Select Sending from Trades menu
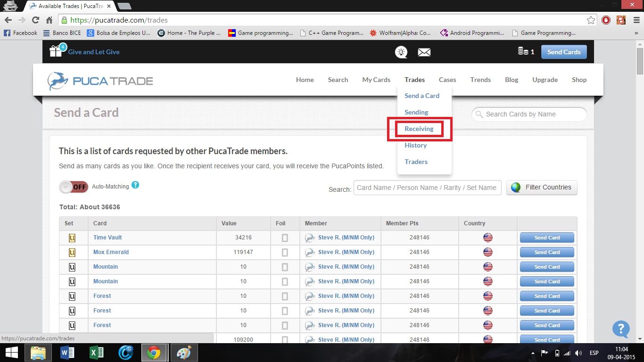 coord(416,112)
